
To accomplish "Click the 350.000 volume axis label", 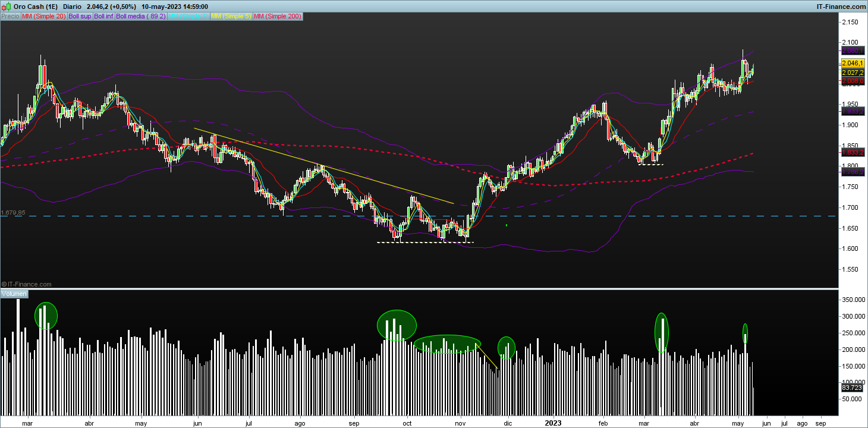I will (853, 300).
